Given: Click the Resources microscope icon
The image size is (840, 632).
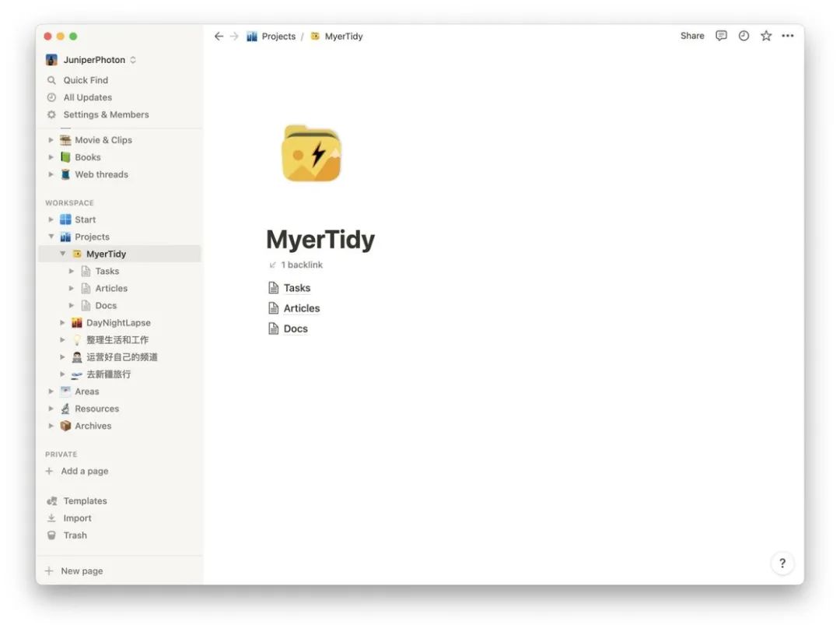Looking at the screenshot, I should (65, 409).
